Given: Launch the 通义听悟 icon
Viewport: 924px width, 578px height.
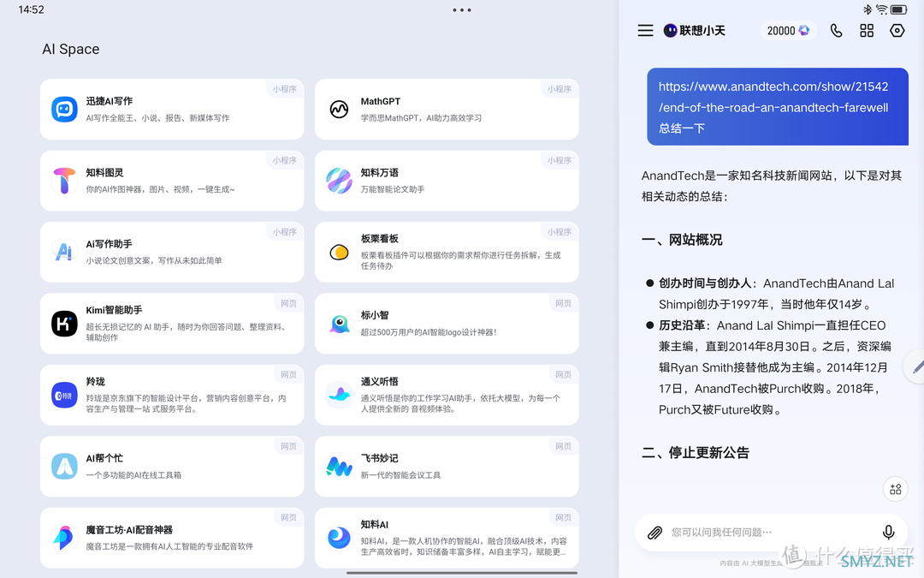Looking at the screenshot, I should [339, 395].
